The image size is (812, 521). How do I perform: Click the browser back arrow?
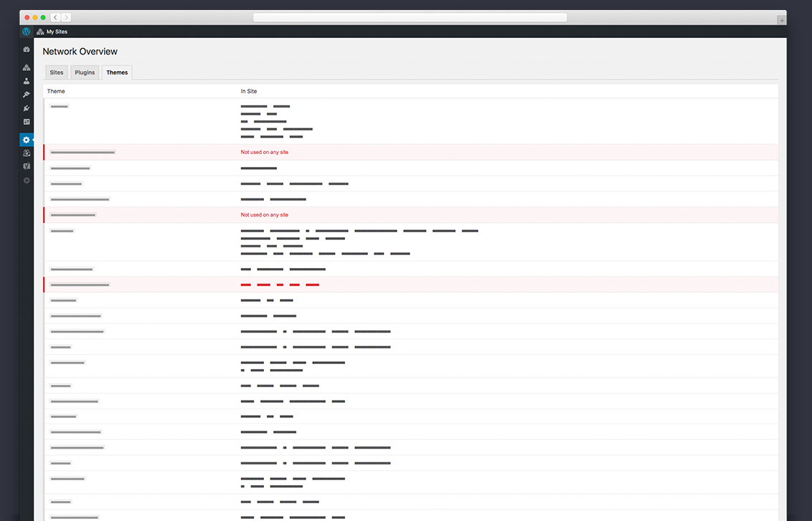[x=55, y=18]
